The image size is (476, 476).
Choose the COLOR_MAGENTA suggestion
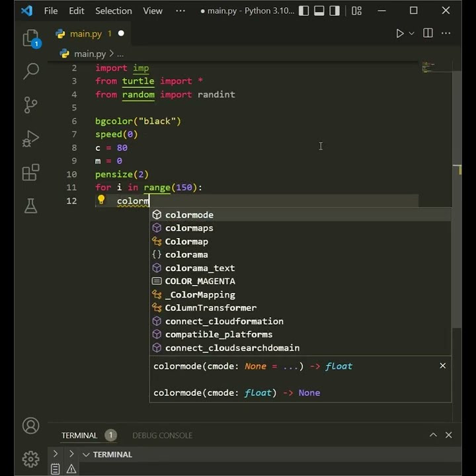pyautogui.click(x=301, y=281)
